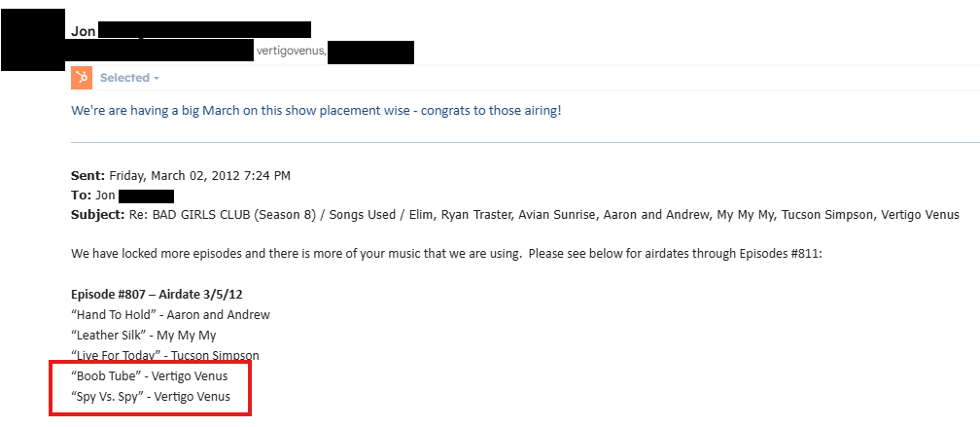Image resolution: width=980 pixels, height=427 pixels.
Task: Click the big March congrats message
Action: tap(316, 110)
